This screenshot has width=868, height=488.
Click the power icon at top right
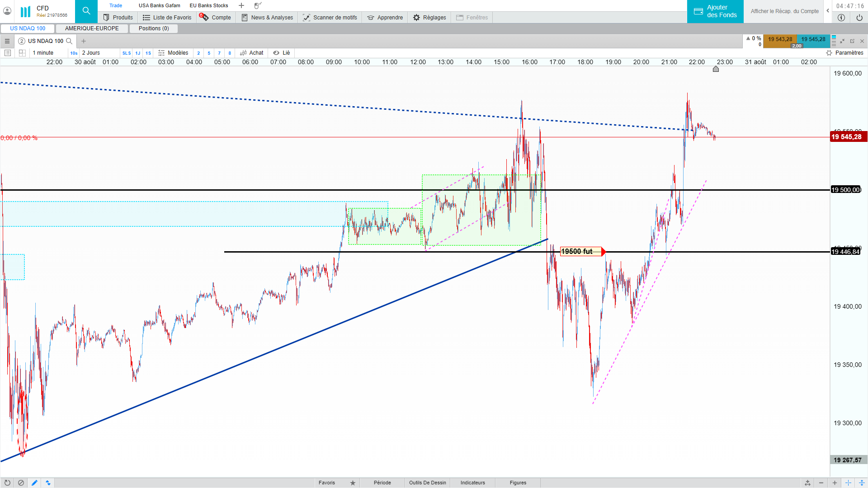[859, 18]
